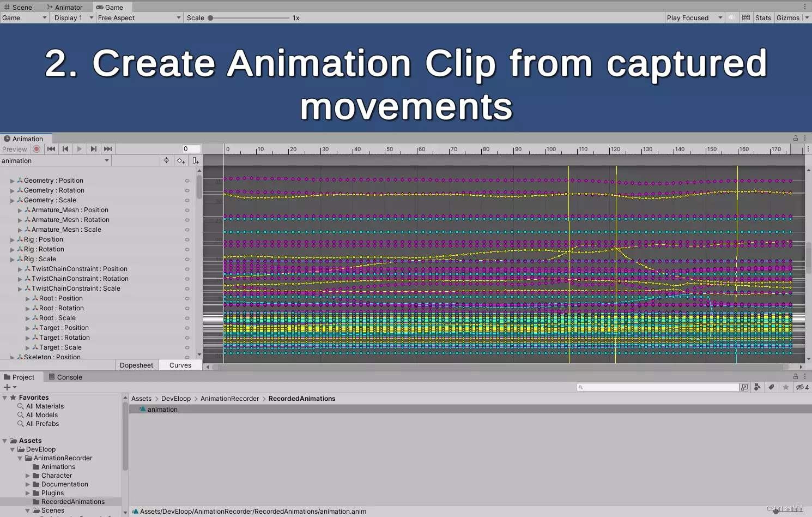The height and width of the screenshot is (517, 812).
Task: Click search by type icon
Action: 758,387
